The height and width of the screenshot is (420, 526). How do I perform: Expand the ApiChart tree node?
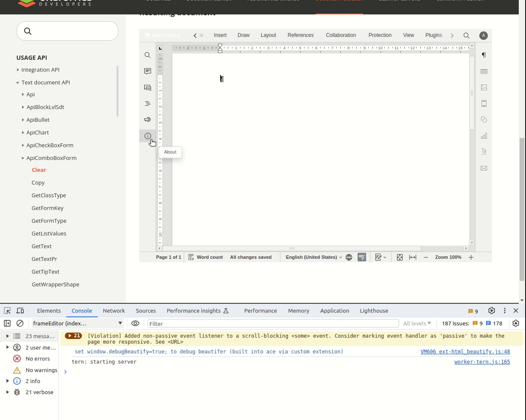pos(23,133)
